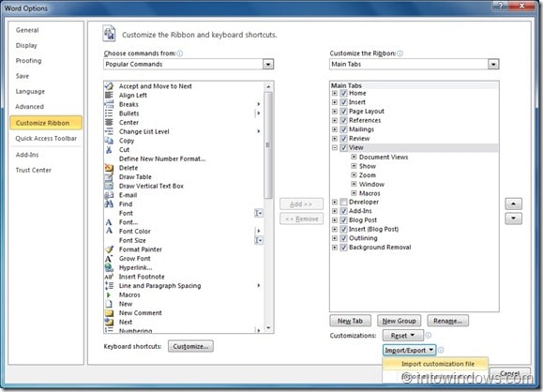Image resolution: width=543 pixels, height=392 pixels.
Task: Toggle the References checkbox
Action: 343,120
